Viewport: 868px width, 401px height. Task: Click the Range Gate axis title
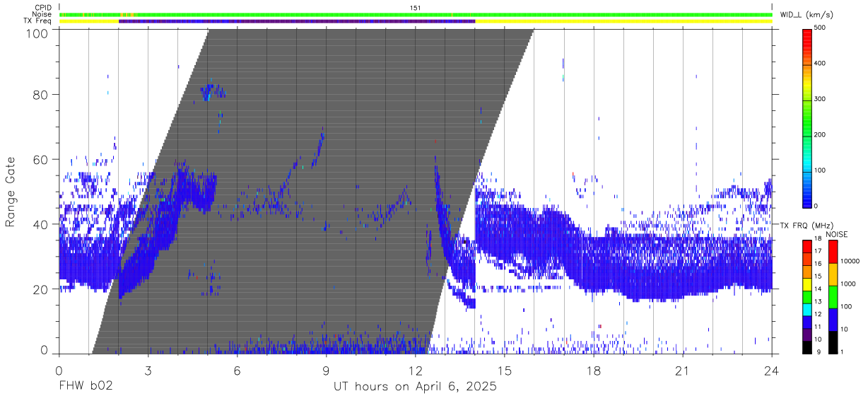pos(11,192)
